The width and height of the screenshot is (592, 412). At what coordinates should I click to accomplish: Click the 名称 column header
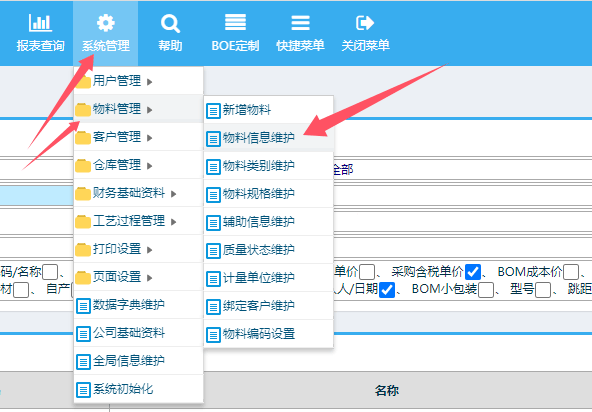[x=387, y=390]
